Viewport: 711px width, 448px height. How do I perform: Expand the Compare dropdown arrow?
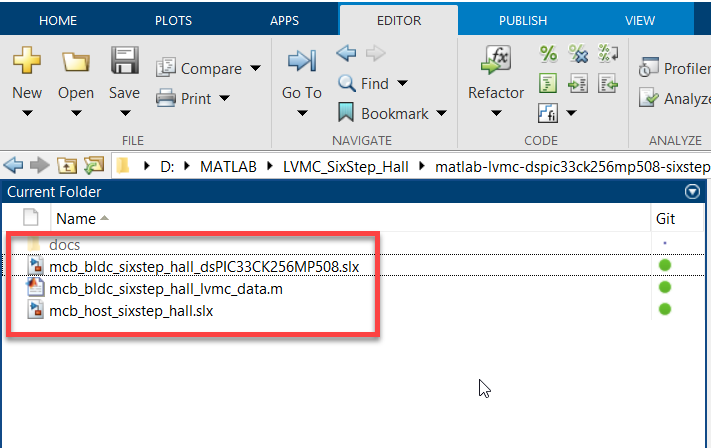tap(255, 68)
